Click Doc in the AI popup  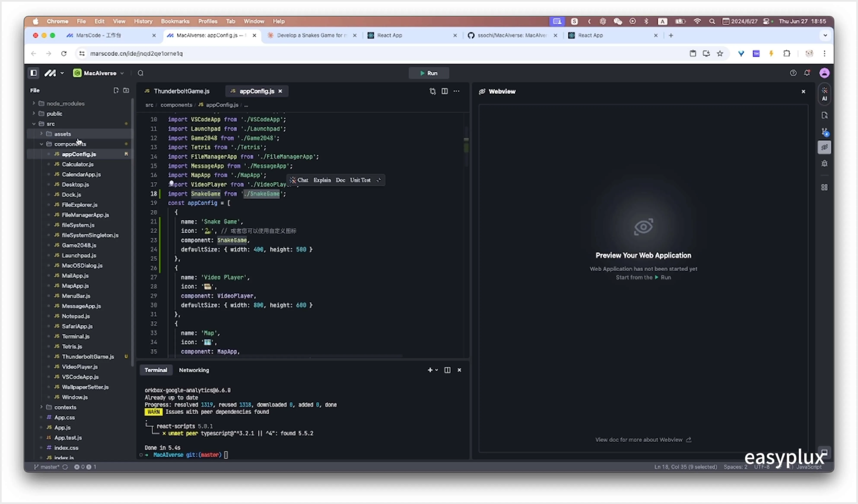tap(340, 180)
